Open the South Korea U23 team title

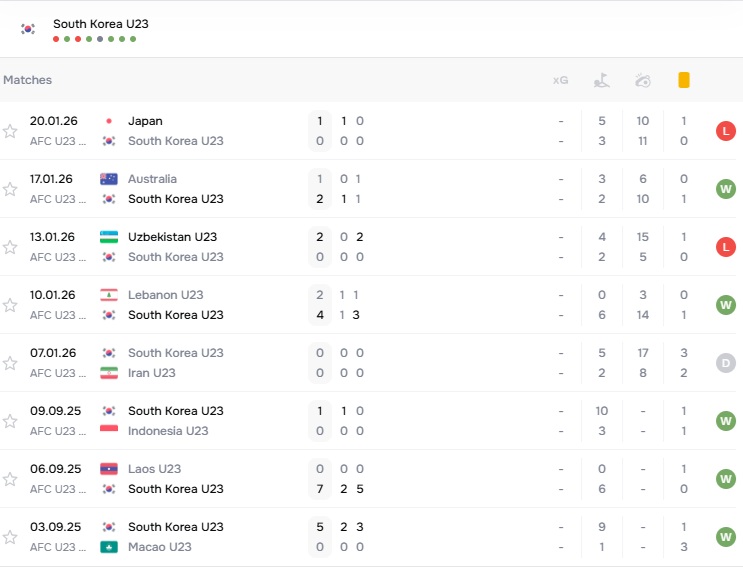[x=101, y=23]
